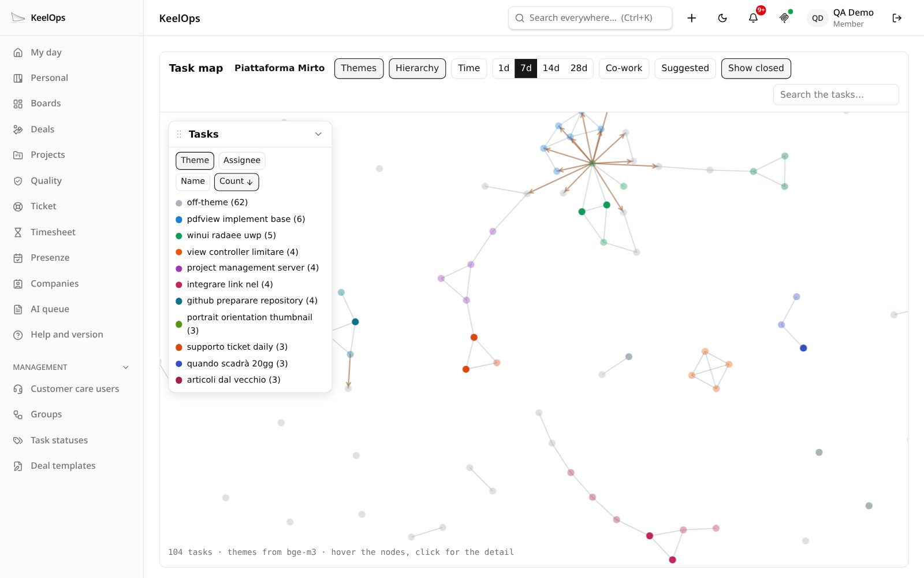This screenshot has width=924, height=578.
Task: Toggle the Show closed button
Action: click(756, 68)
